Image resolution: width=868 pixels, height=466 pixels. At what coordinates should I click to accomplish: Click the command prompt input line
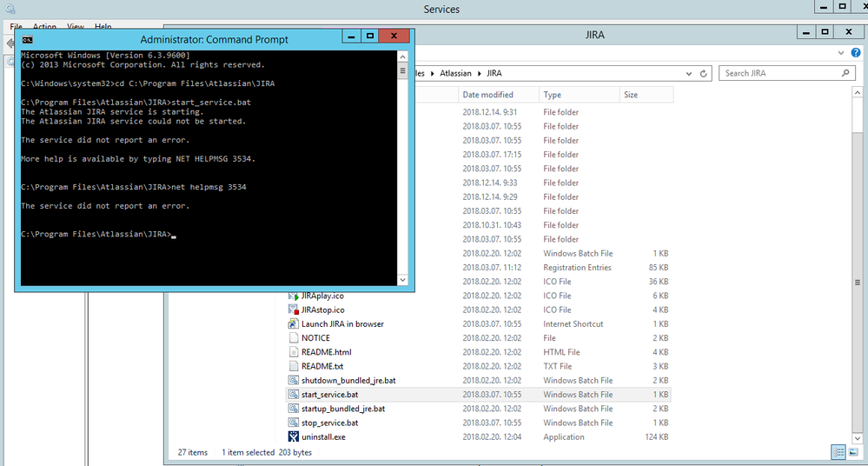tap(98, 234)
